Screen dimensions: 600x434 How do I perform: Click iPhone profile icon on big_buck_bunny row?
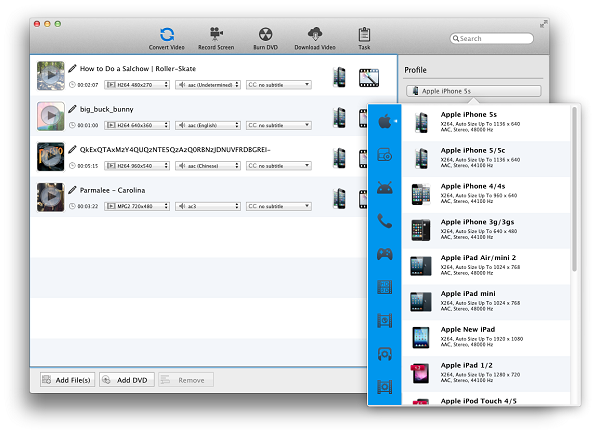tap(339, 117)
